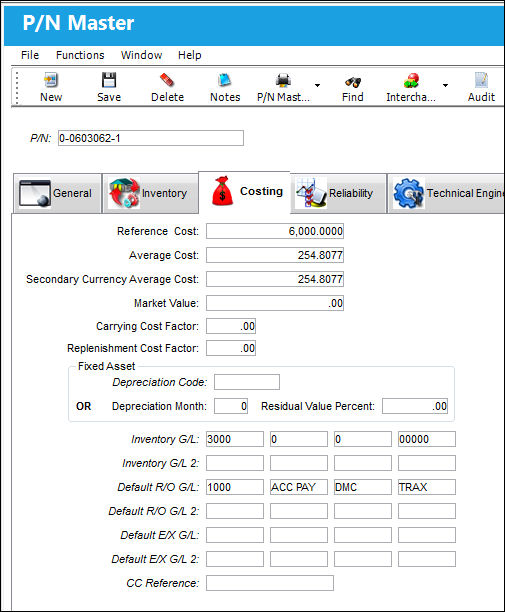Click Default R/O G/L field containing 1000
The height and width of the screenshot is (612, 505).
(x=235, y=487)
